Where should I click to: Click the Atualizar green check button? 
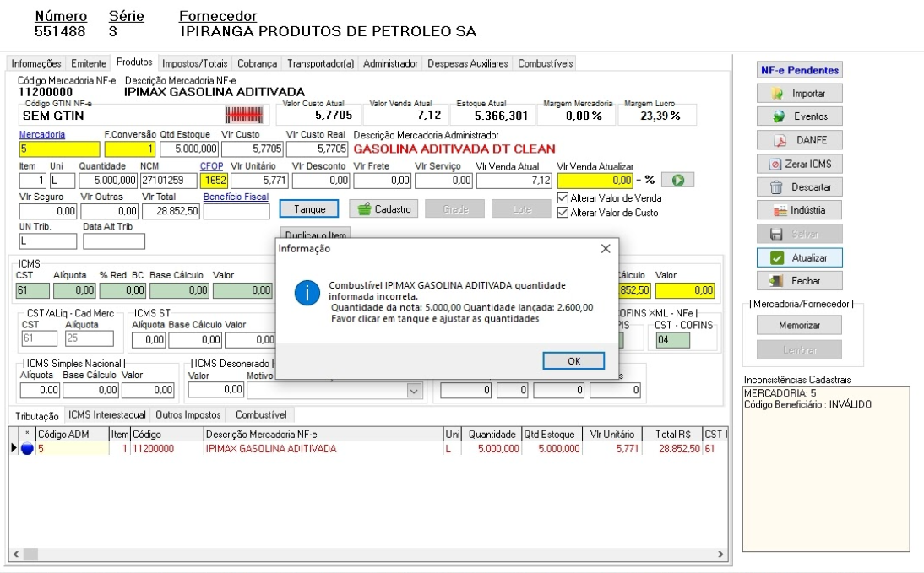click(x=800, y=257)
